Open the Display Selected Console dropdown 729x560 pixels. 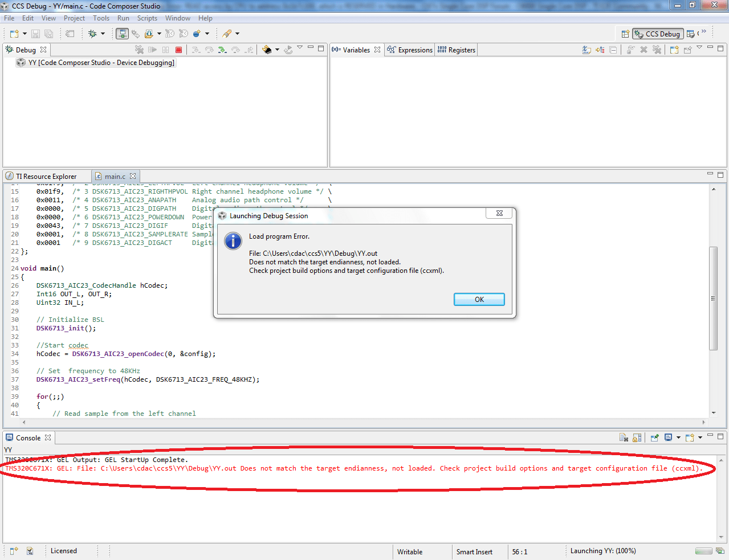(x=679, y=438)
